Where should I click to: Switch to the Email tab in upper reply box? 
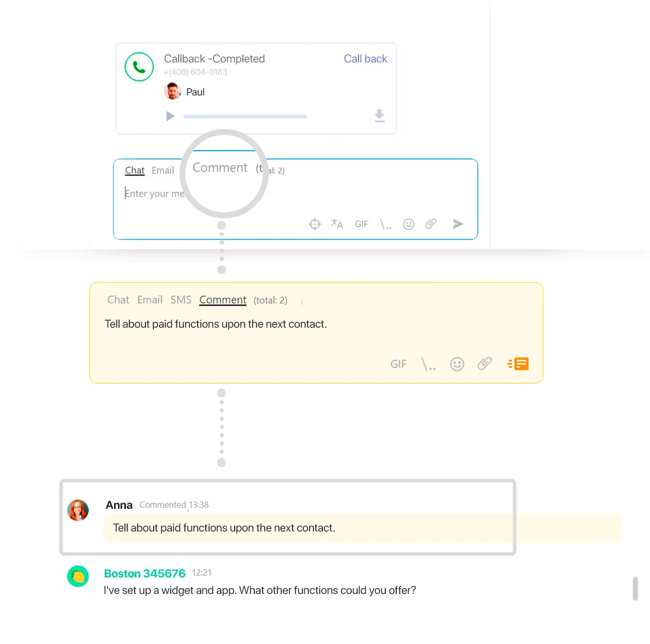click(163, 170)
